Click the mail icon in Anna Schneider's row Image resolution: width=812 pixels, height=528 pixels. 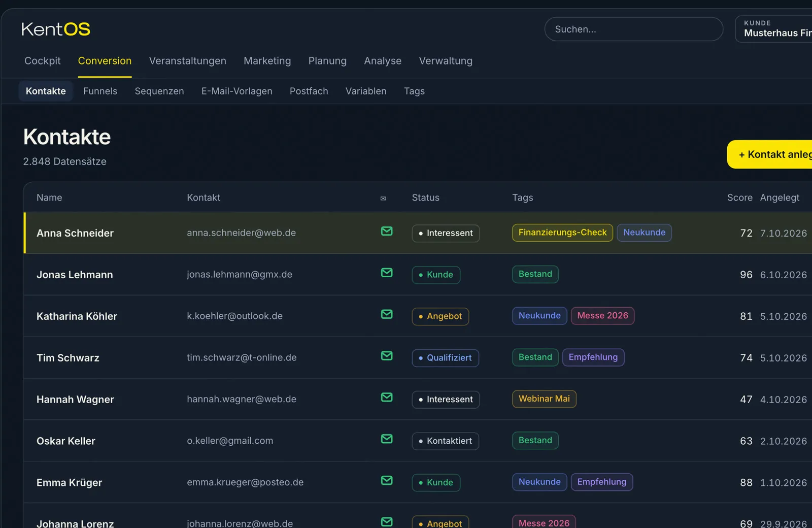point(387,232)
